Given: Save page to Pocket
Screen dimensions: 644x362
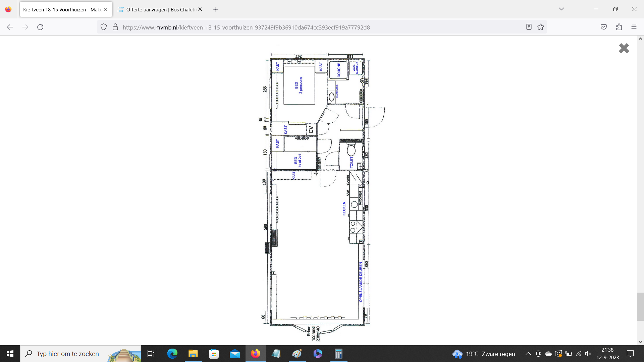Looking at the screenshot, I should (604, 27).
